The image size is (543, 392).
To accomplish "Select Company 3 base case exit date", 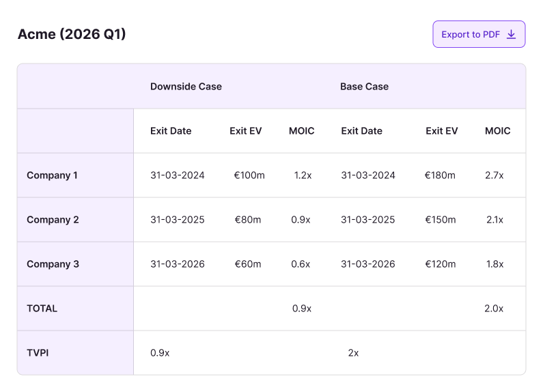I will click(x=367, y=264).
